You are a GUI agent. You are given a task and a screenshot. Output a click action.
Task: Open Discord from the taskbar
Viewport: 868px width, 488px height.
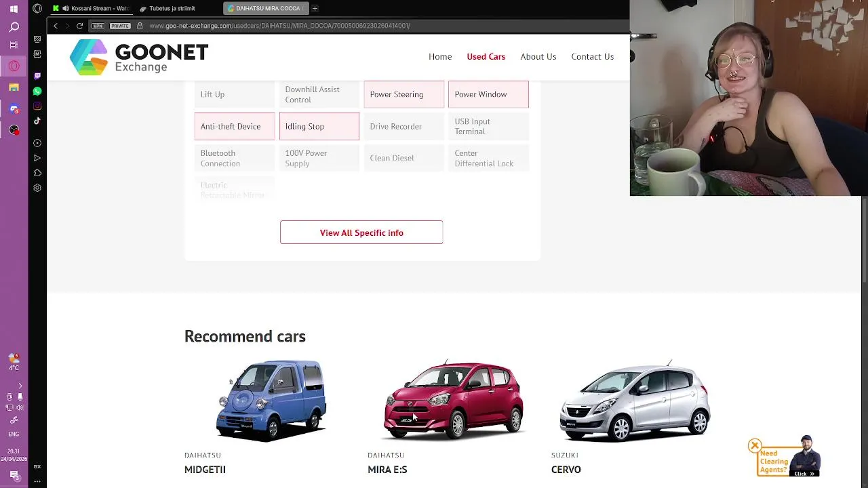coord(14,108)
